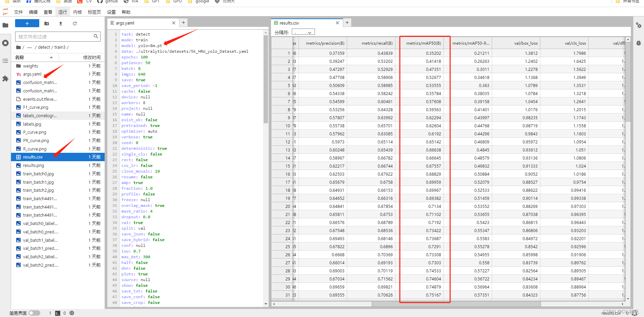
Task: Select val_batch1_label file
Action: 58,240
